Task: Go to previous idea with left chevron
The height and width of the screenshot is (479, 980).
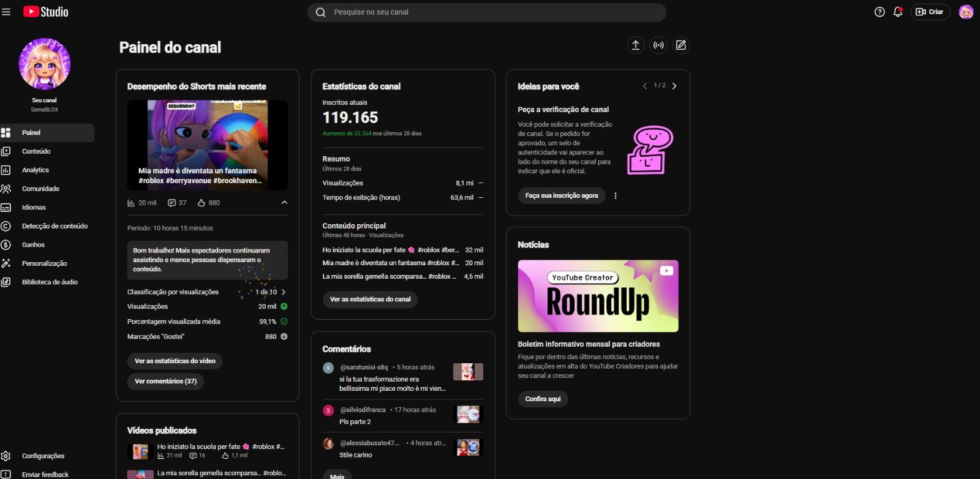Action: click(x=645, y=86)
